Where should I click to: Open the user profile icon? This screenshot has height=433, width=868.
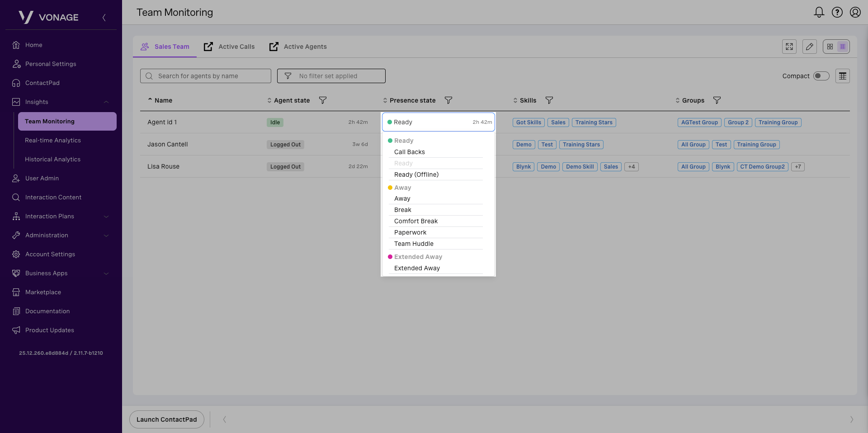click(855, 12)
